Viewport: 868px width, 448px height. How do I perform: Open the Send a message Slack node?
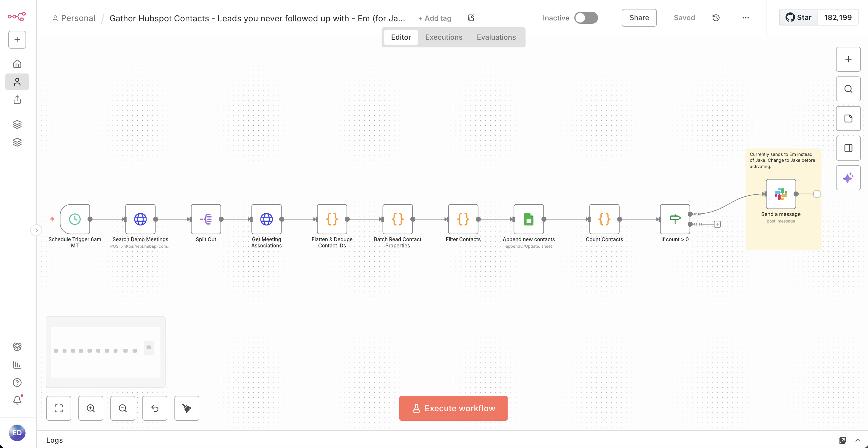pyautogui.click(x=780, y=193)
